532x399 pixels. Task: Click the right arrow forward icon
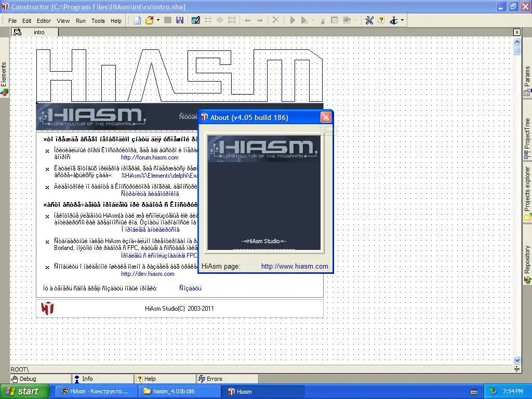(260, 21)
